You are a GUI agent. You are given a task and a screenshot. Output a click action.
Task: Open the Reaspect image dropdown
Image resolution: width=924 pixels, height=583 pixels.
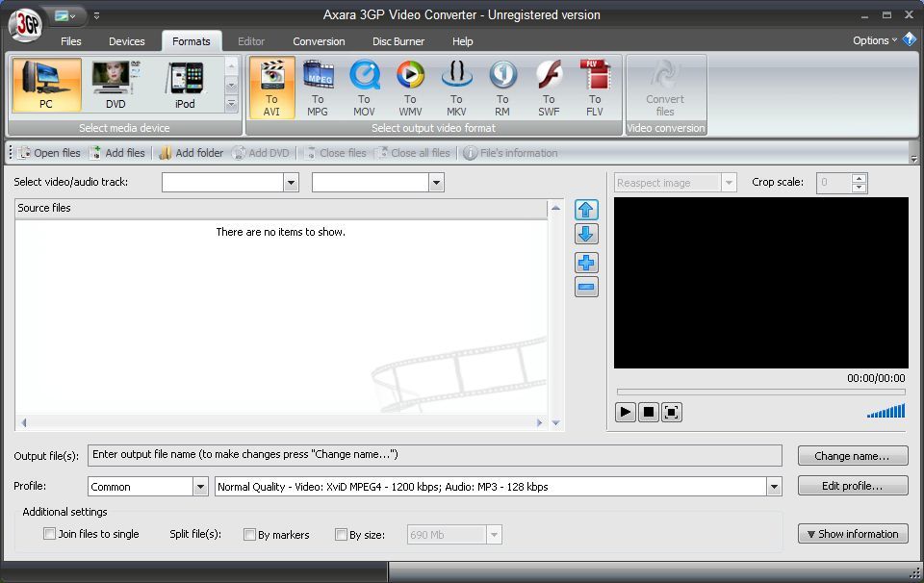click(x=729, y=183)
